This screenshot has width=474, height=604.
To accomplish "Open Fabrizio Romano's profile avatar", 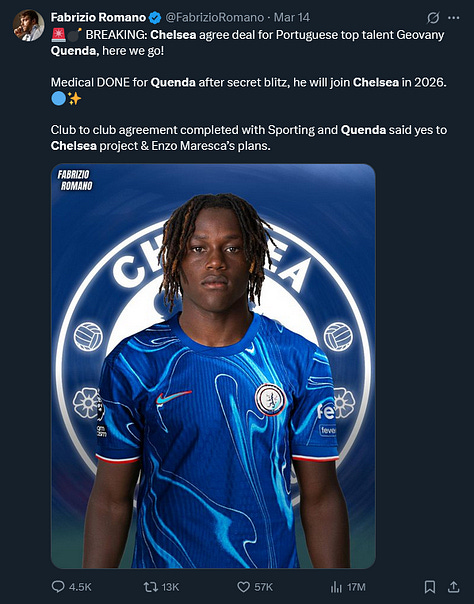I will [x=28, y=25].
